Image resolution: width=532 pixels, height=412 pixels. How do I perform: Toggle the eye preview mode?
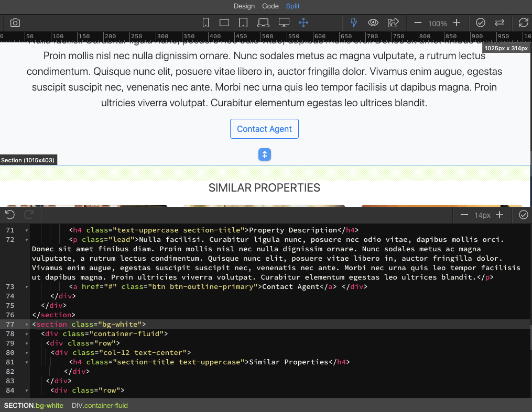[x=373, y=23]
